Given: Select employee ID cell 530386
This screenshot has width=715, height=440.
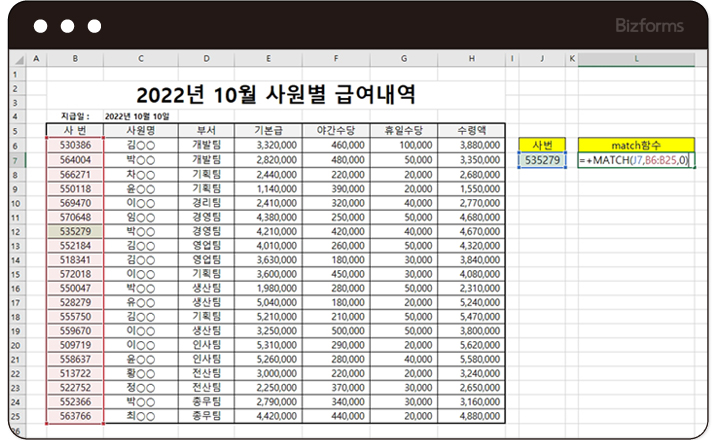Looking at the screenshot, I should [75, 145].
